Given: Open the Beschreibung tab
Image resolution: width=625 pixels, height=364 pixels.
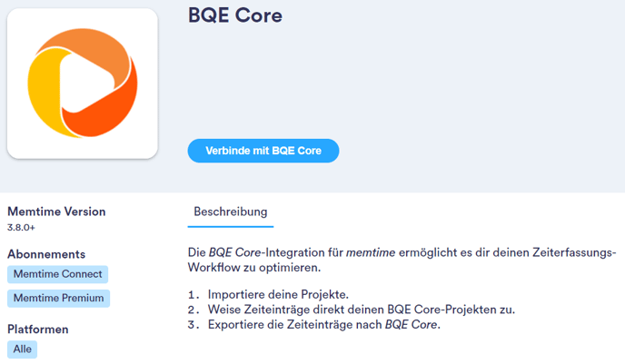Looking at the screenshot, I should tap(231, 212).
